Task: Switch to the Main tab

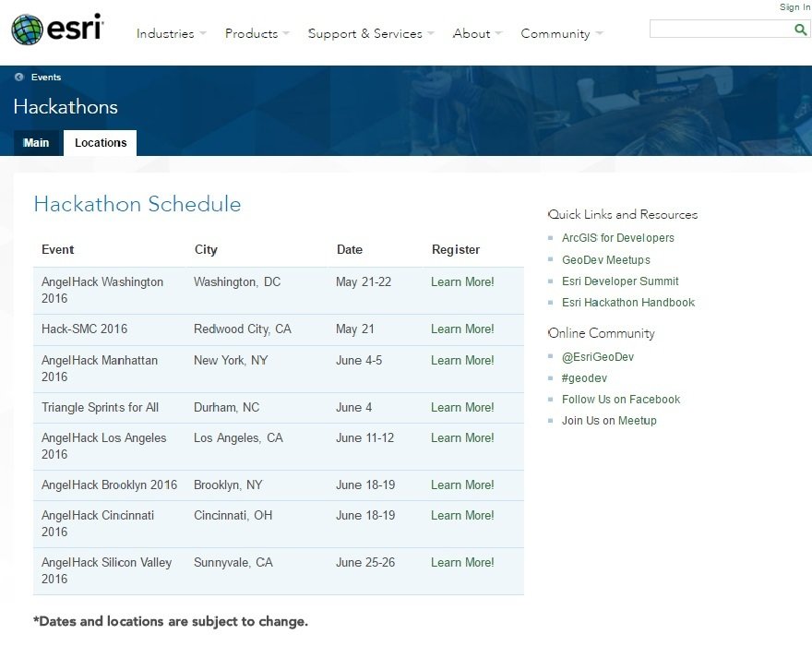Action: (x=36, y=143)
